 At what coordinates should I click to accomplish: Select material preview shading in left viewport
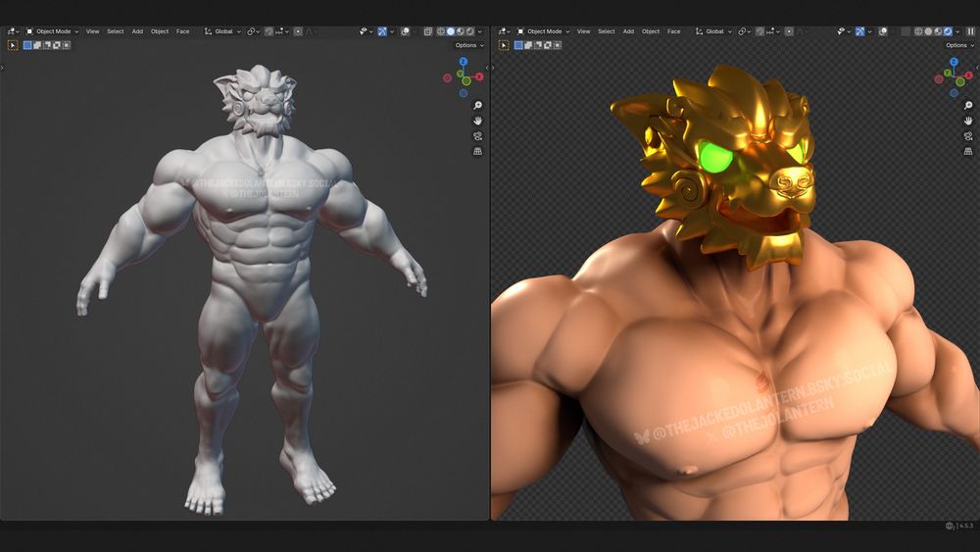pyautogui.click(x=460, y=31)
